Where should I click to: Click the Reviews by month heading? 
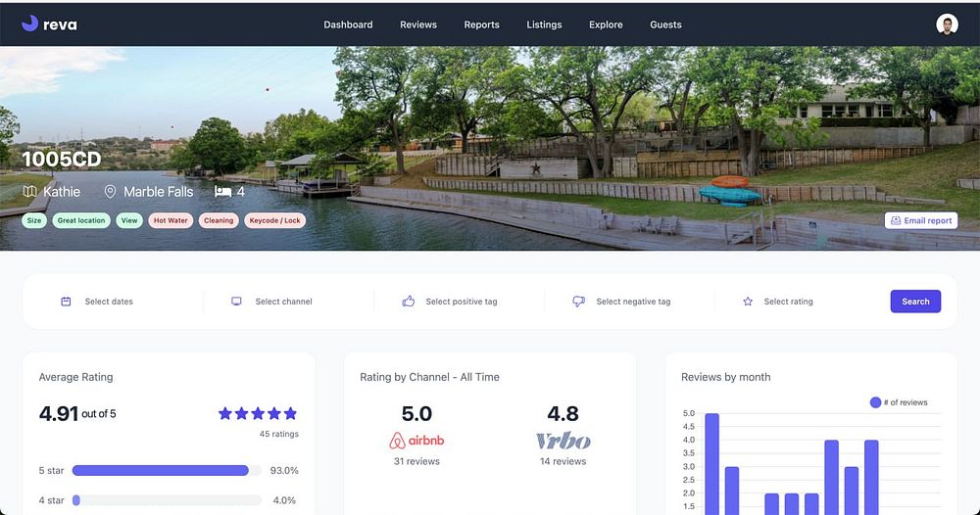point(725,377)
